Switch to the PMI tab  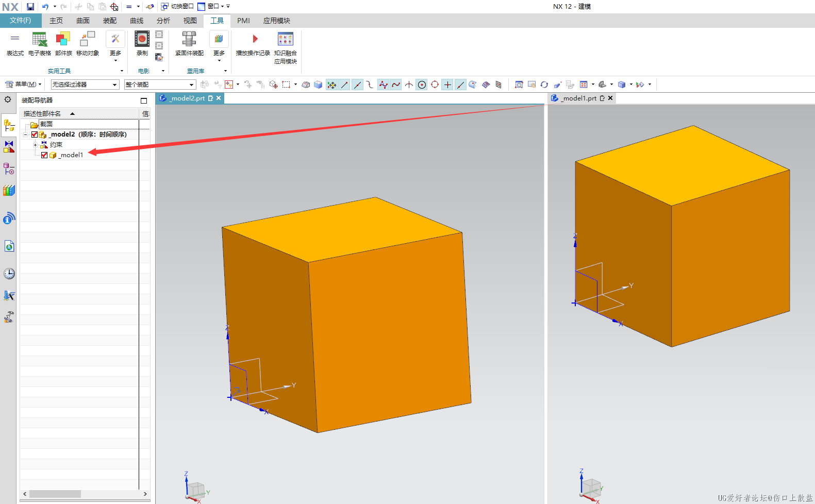pos(244,21)
